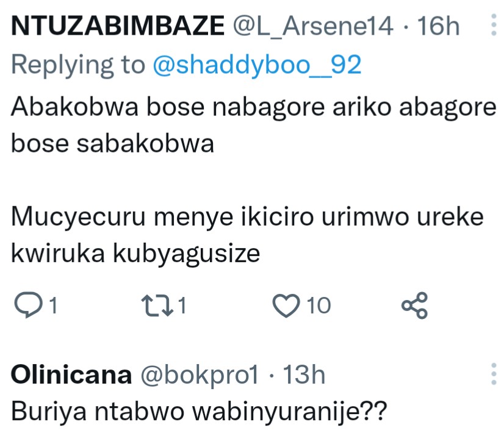Open the @shaddyboo__92 profile link
The height and width of the screenshot is (447, 504).
tap(256, 65)
